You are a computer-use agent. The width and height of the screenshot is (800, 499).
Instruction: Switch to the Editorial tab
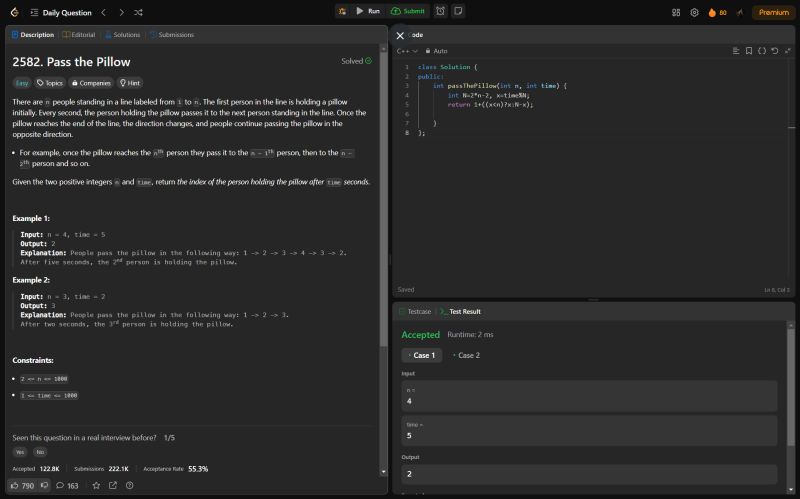click(79, 35)
